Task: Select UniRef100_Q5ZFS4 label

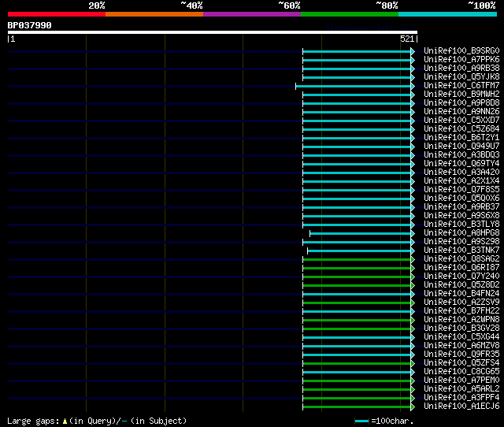Action: tap(461, 363)
